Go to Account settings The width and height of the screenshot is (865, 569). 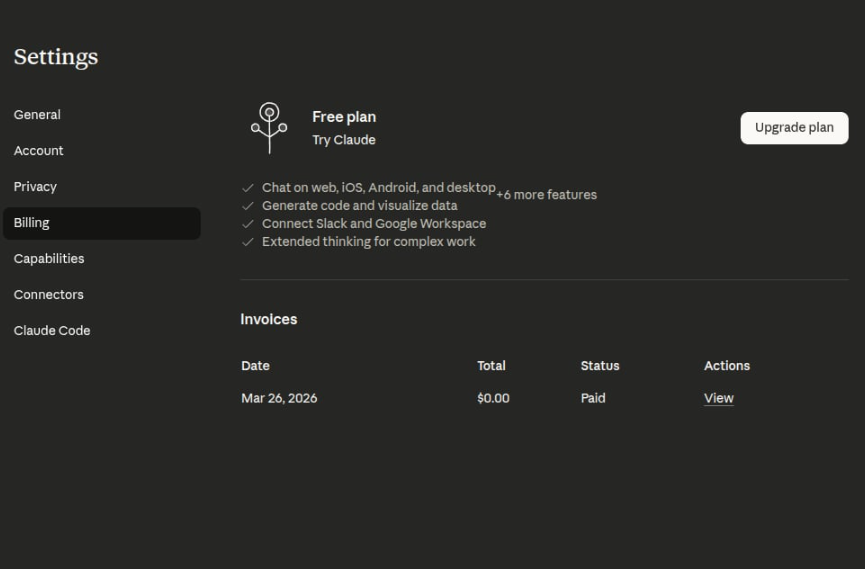coord(102,151)
